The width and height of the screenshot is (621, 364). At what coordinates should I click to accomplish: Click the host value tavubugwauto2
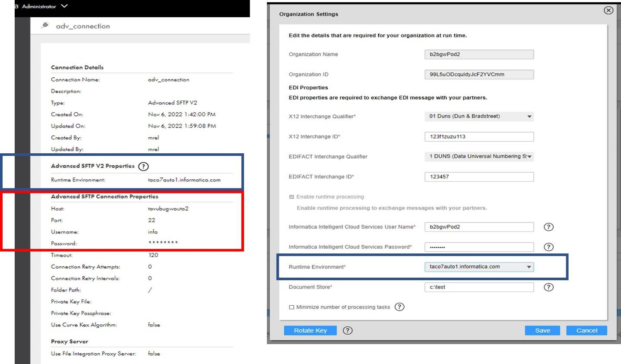(168, 209)
